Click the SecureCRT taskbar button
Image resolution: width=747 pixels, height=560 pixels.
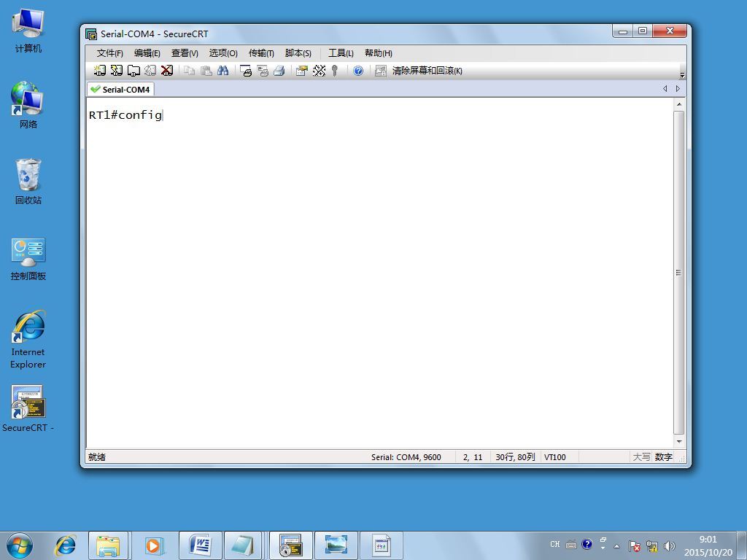(290, 545)
